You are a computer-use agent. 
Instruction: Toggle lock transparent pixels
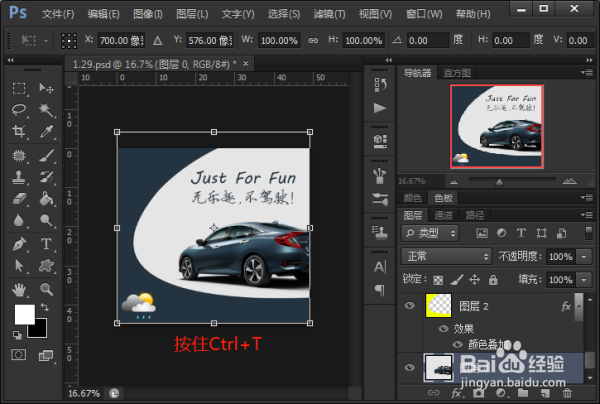pos(438,280)
